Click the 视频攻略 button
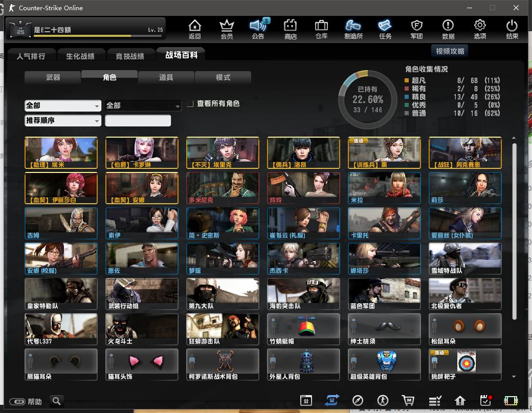The width and height of the screenshot is (532, 413). click(x=450, y=51)
